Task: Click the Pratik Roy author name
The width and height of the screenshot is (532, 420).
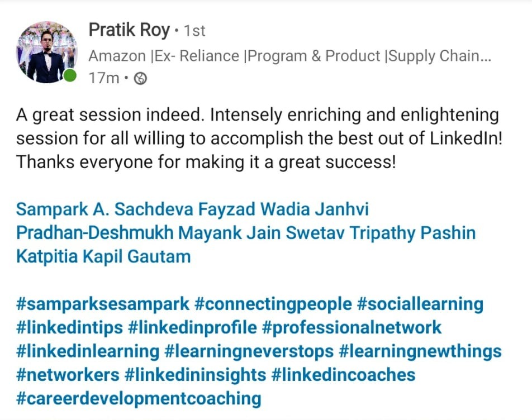Action: (129, 31)
